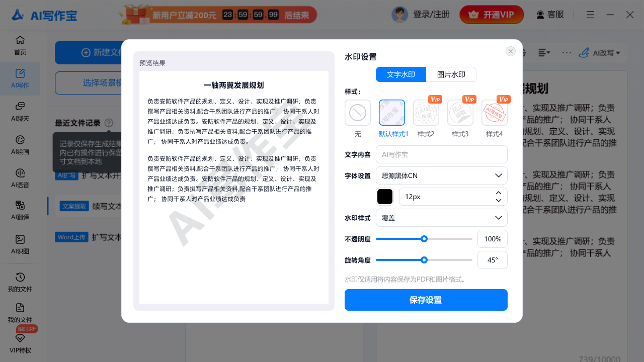
Task: Open the AI改写 dropdown
Action: click(599, 52)
